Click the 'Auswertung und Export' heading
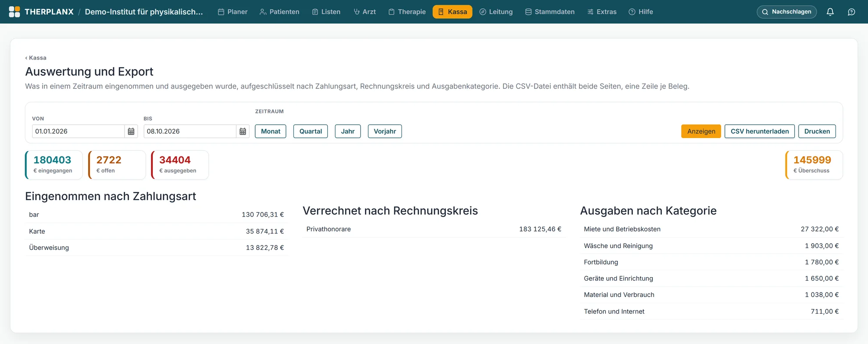Image resolution: width=868 pixels, height=344 pixels. coord(89,71)
